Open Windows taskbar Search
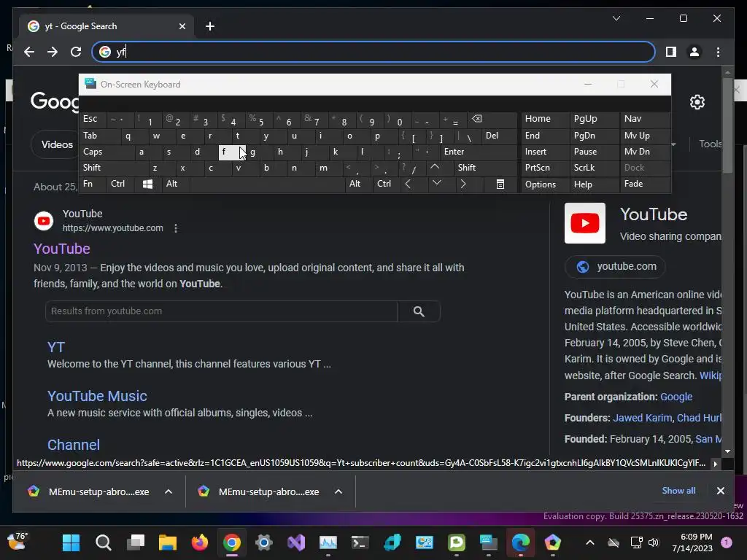 104,542
